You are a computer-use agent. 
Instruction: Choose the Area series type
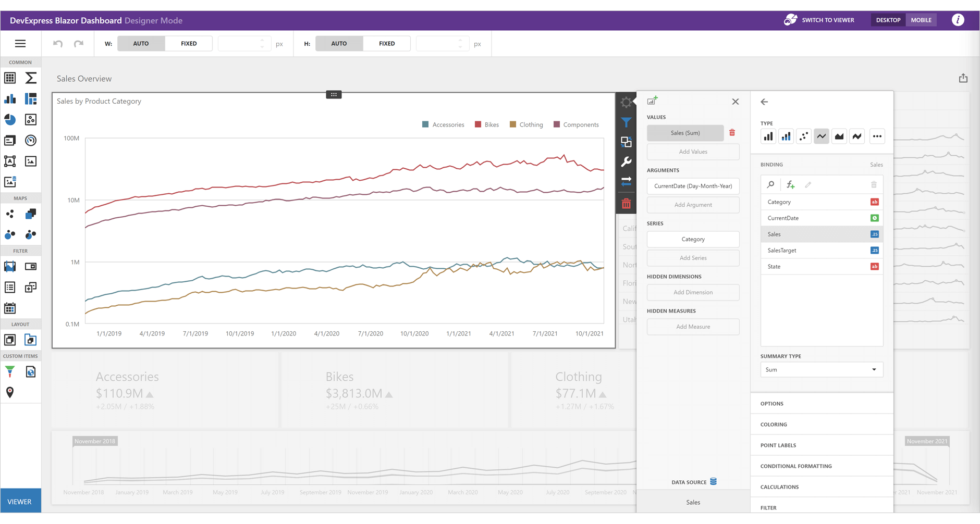click(839, 136)
